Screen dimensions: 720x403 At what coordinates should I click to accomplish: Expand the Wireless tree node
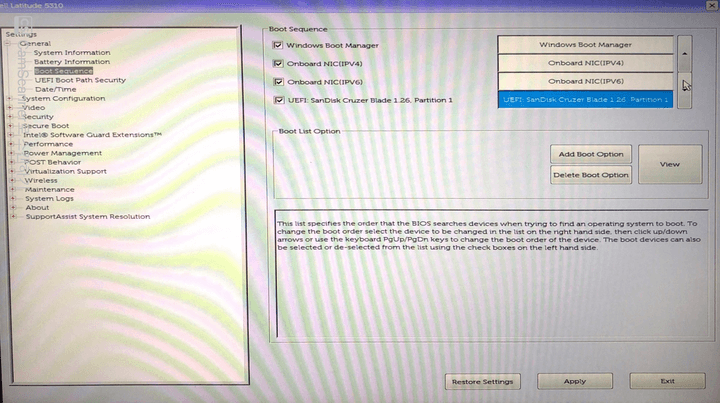(x=12, y=180)
